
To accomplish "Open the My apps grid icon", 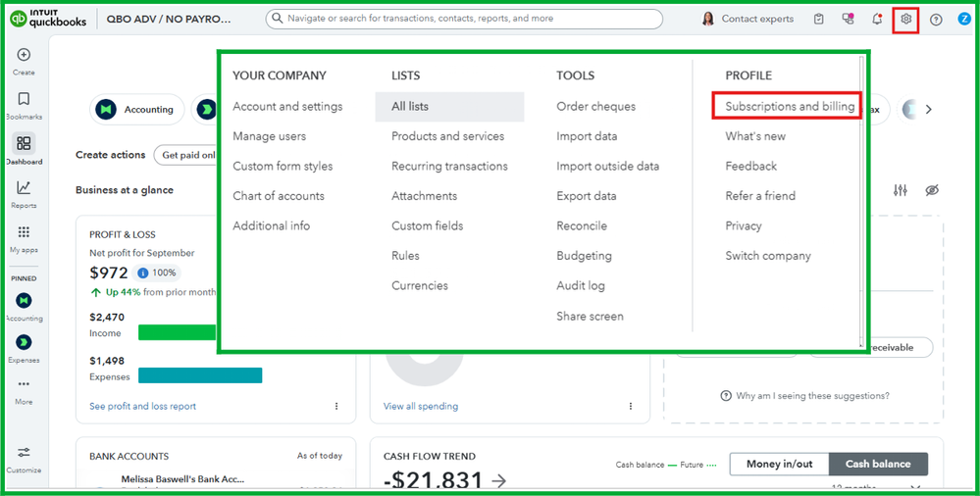I will point(24,233).
